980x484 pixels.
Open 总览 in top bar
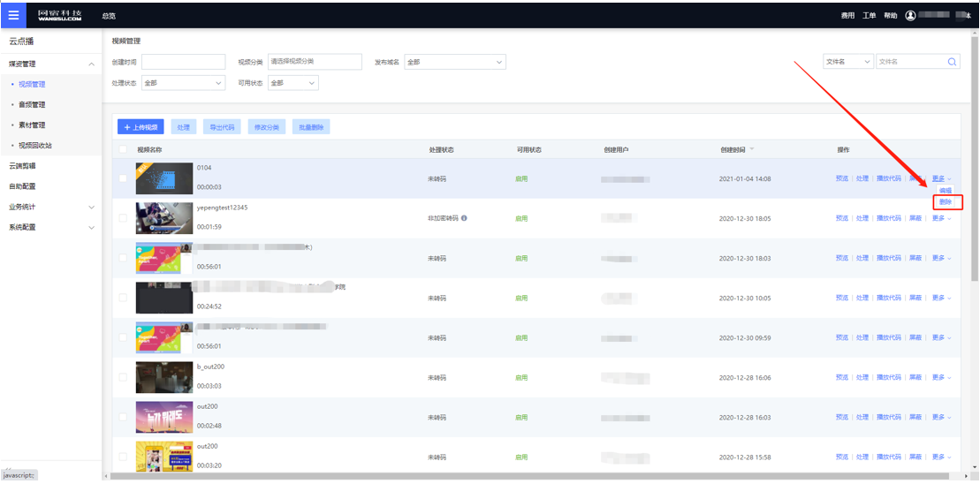click(109, 16)
